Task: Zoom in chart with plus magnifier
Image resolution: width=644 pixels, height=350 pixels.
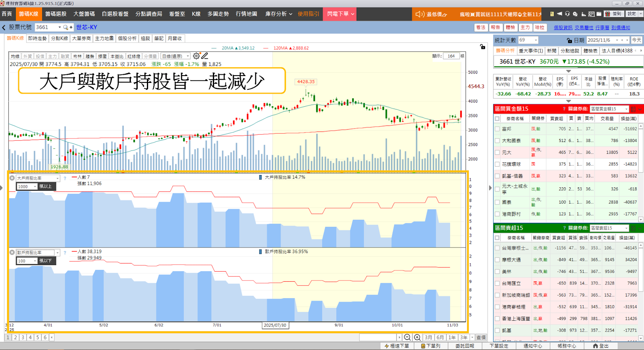Action: tap(417, 338)
